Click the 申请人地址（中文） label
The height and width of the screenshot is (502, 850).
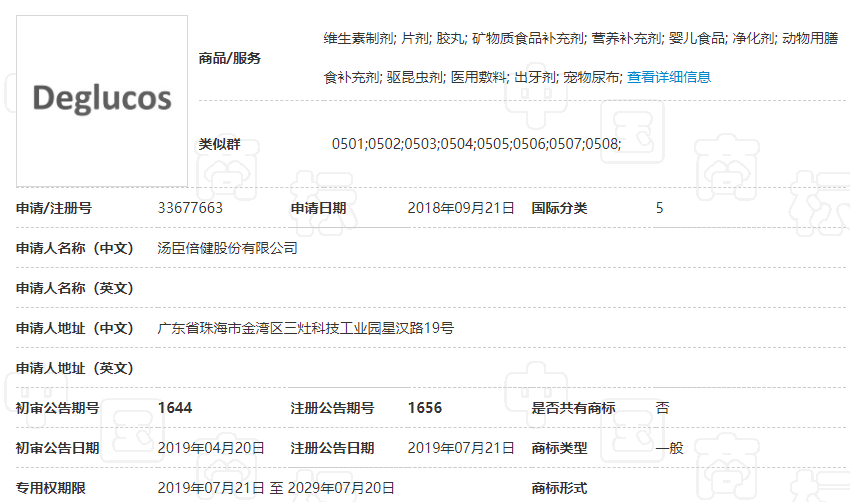[75, 329]
